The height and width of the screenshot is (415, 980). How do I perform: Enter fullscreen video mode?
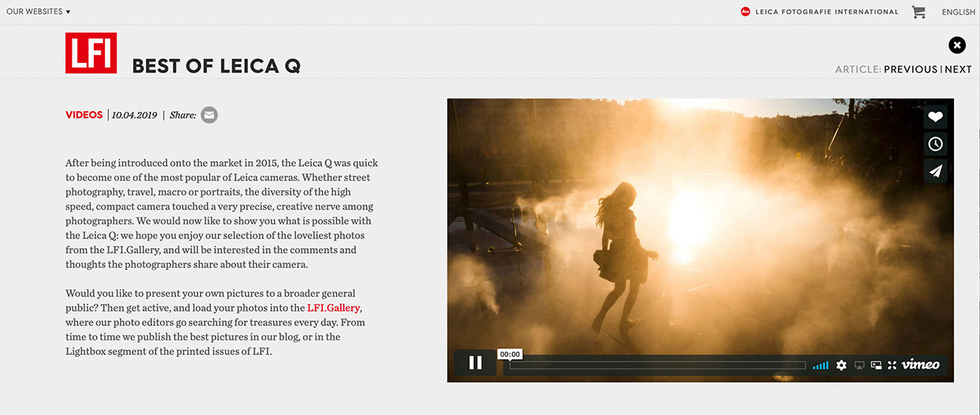point(892,365)
